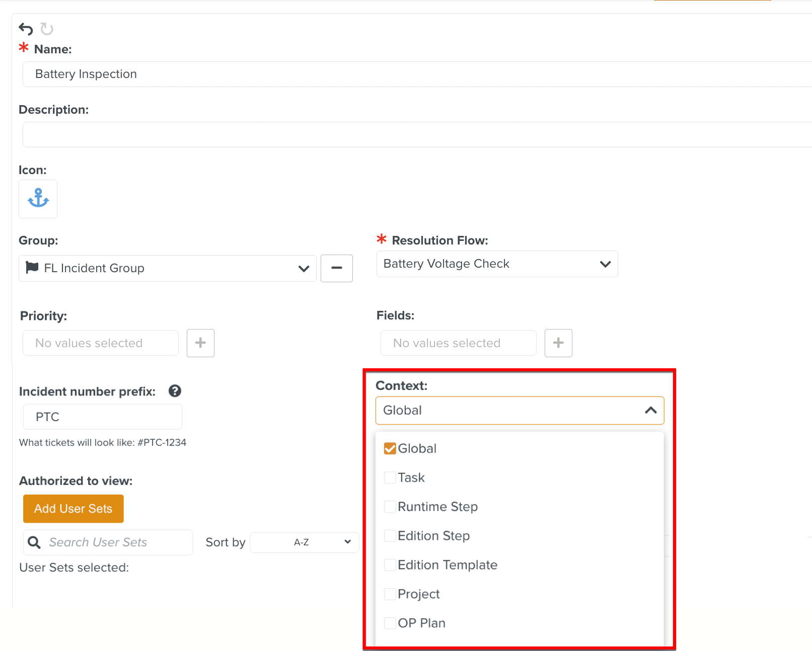
Task: Check the Edition Template checkbox
Action: coord(390,565)
